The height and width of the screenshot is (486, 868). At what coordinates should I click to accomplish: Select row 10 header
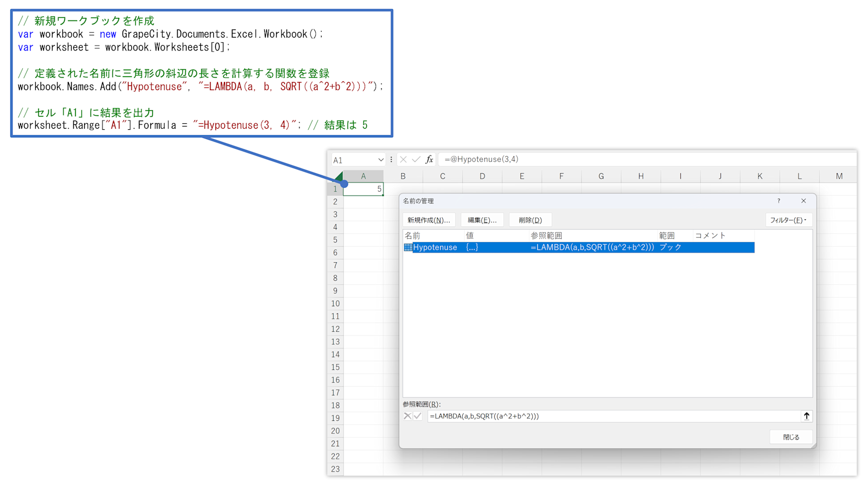tap(335, 304)
